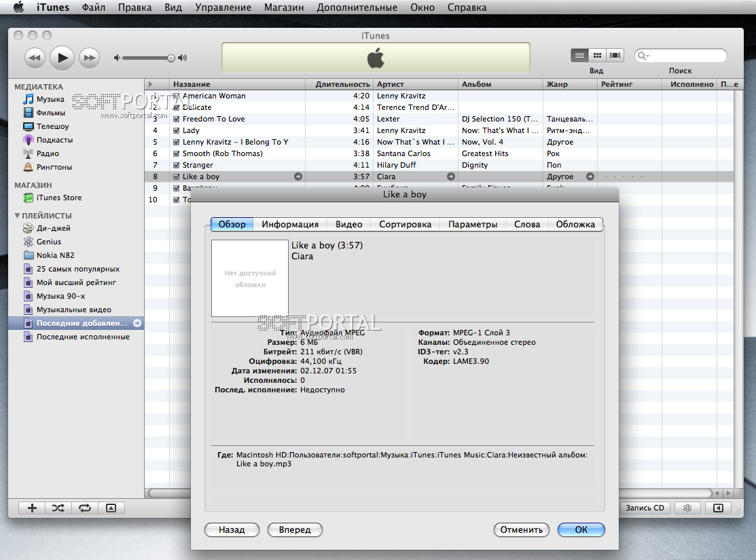Toggle shuffle mode button
The height and width of the screenshot is (560, 756).
coord(58,508)
